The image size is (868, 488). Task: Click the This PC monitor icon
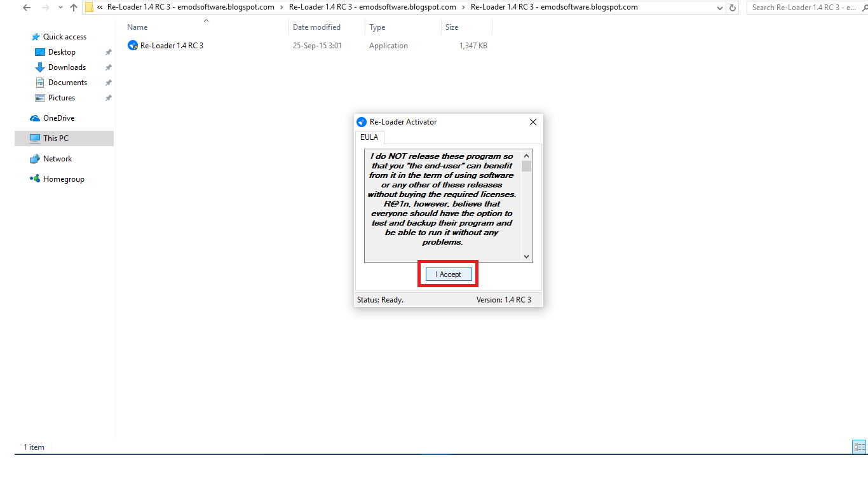pyautogui.click(x=35, y=139)
